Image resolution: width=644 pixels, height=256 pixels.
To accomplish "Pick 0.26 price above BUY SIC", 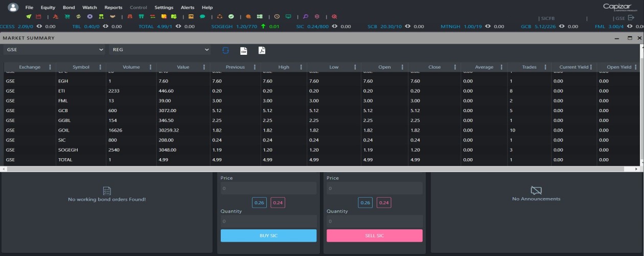I will (259, 203).
